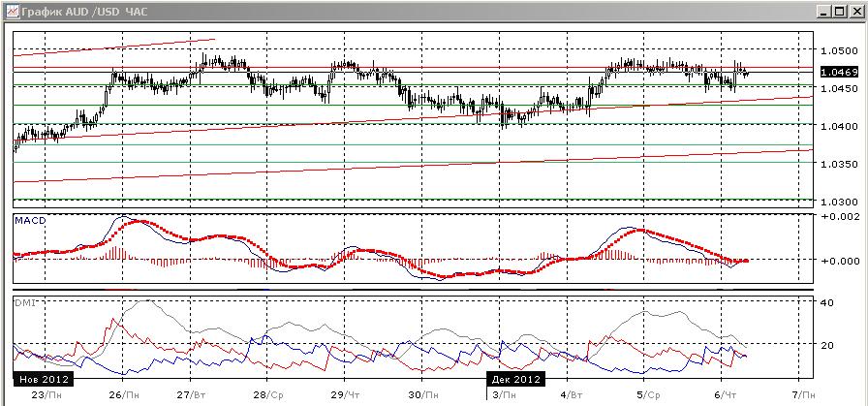Click the 7/Пн date label
The width and height of the screenshot is (868, 406).
coord(802,394)
